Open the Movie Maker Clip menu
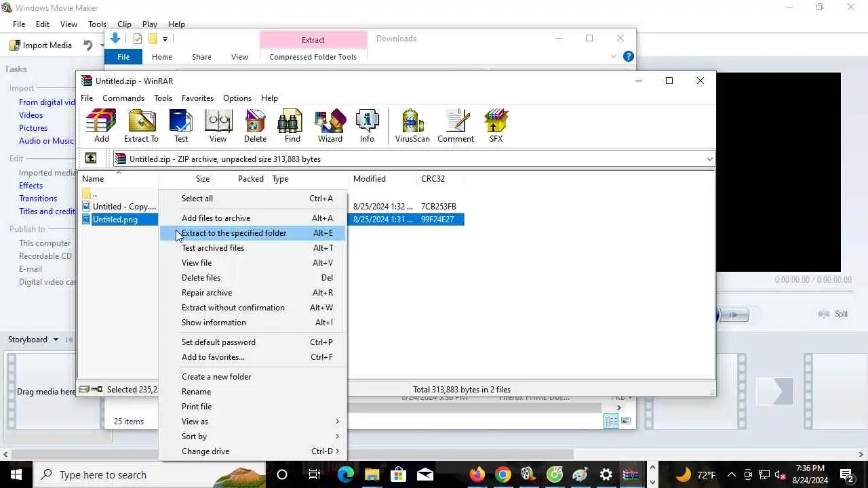868x488 pixels. (x=124, y=24)
